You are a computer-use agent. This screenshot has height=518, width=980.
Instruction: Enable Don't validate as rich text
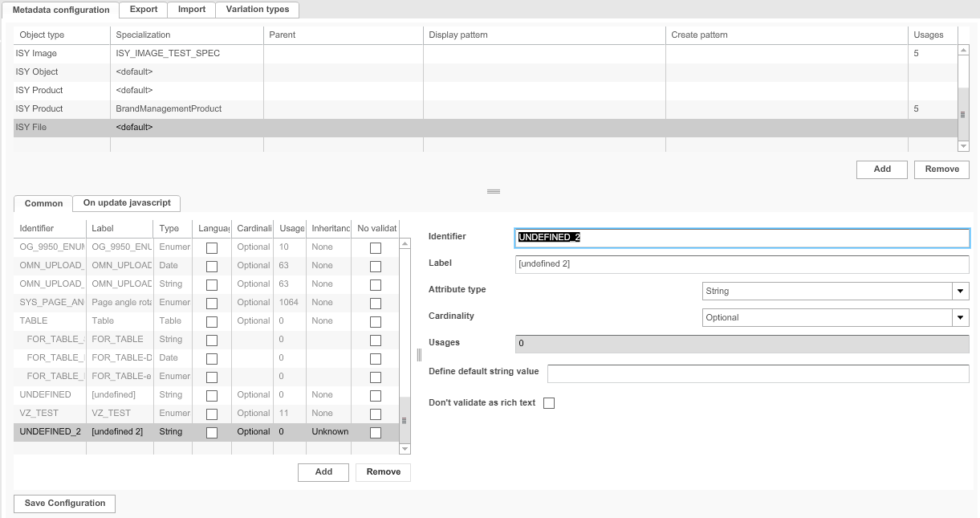[549, 402]
